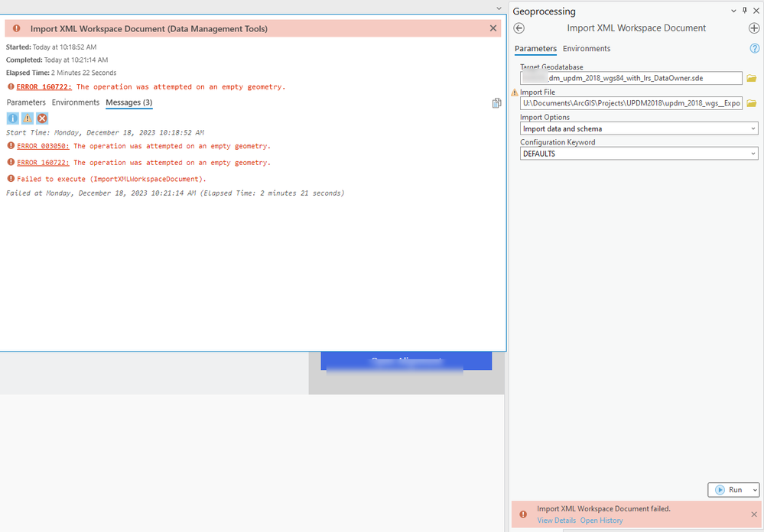The height and width of the screenshot is (532, 764).
Task: Click the Target Geodatabase input field
Action: [631, 78]
